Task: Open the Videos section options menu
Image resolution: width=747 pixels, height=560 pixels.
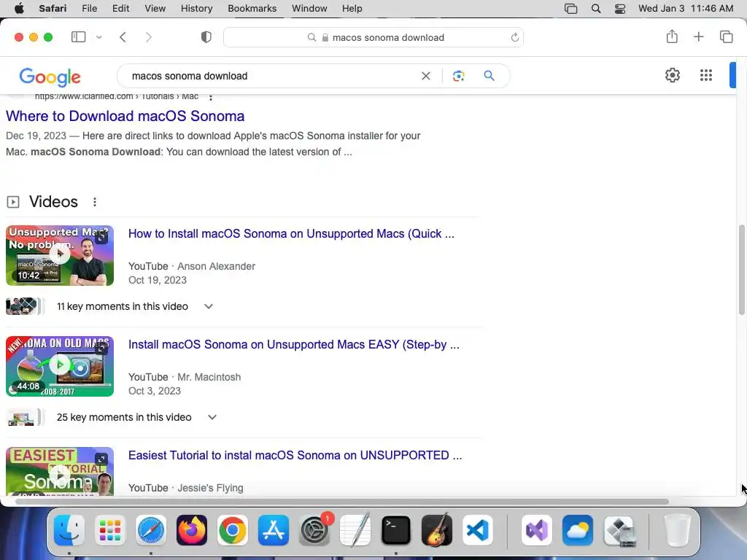Action: (95, 202)
